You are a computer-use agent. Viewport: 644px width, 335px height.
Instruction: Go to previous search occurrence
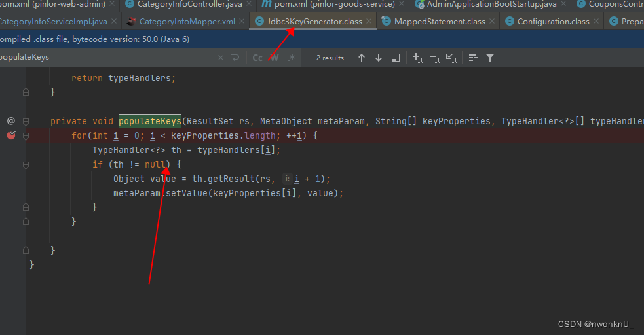point(362,58)
